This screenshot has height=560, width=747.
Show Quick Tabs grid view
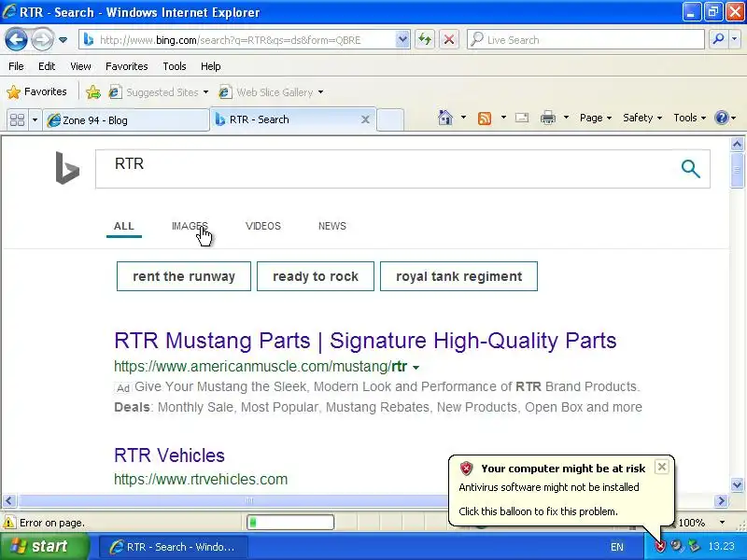click(17, 119)
